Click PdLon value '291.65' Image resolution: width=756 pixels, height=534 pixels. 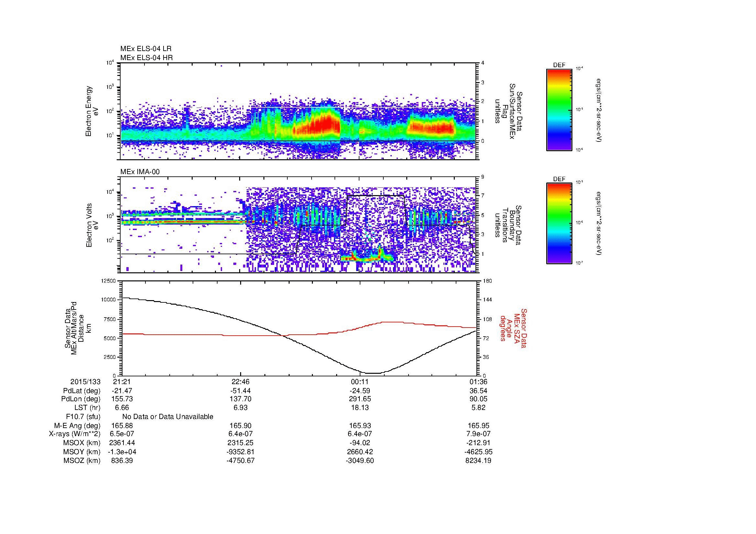pos(360,399)
